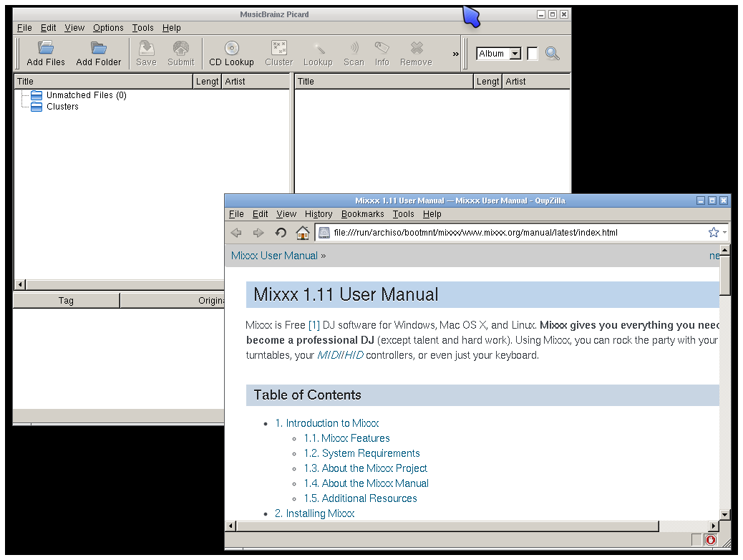Open the Album search type dropdown
Screen dimensions: 743x560
click(x=498, y=54)
